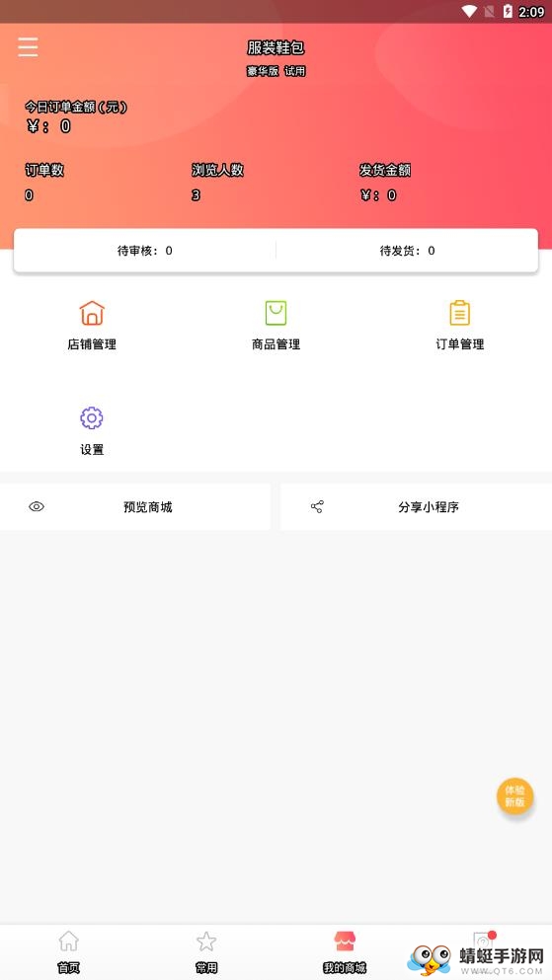Viewport: 552px width, 980px height.
Task: Open the 商品管理 shopping bag icon
Action: point(276,313)
